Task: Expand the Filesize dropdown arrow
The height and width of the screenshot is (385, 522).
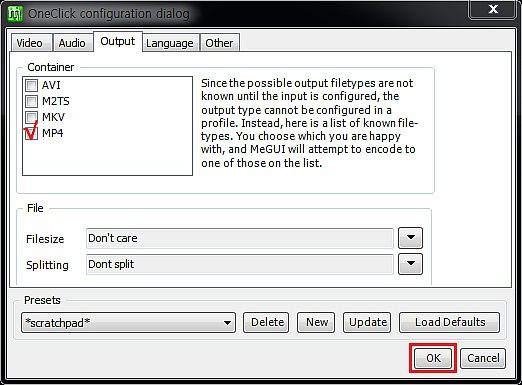Action: point(411,238)
